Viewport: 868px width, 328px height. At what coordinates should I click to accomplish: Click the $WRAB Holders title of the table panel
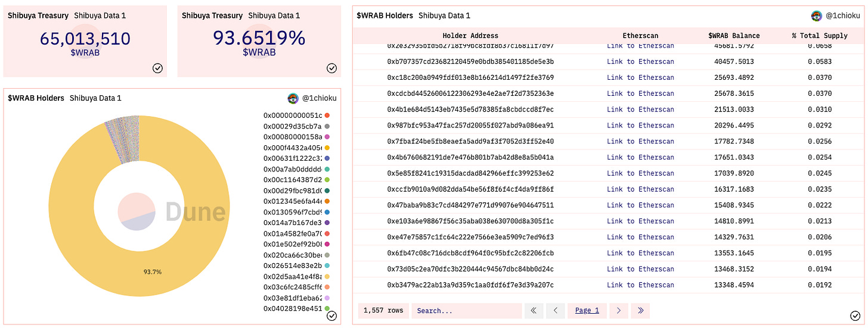pos(385,15)
